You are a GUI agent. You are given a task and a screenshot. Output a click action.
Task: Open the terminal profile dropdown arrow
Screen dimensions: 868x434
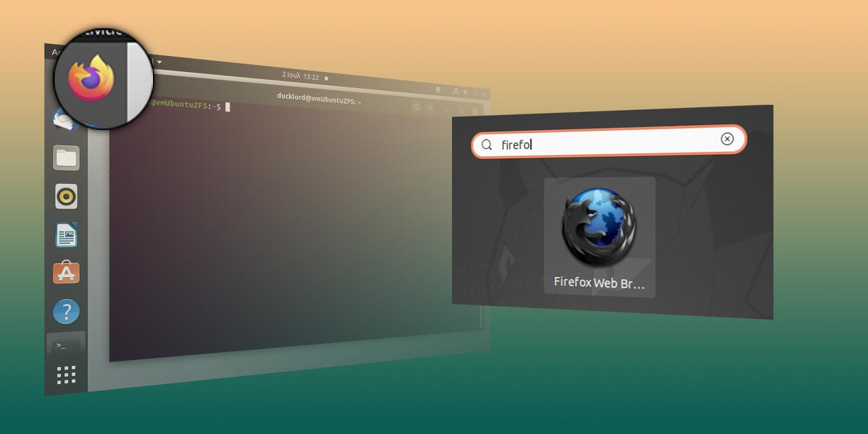coord(159,62)
